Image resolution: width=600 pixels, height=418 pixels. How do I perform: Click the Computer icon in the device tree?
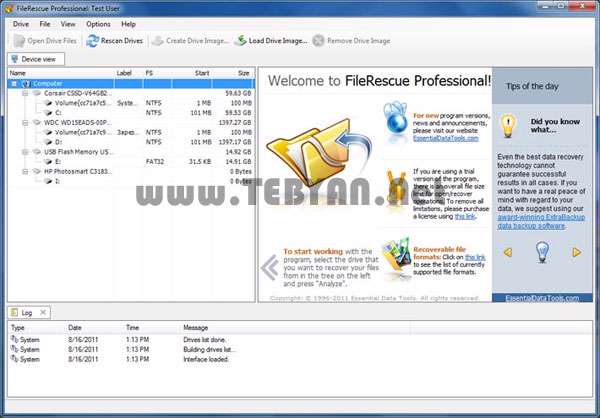click(26, 83)
